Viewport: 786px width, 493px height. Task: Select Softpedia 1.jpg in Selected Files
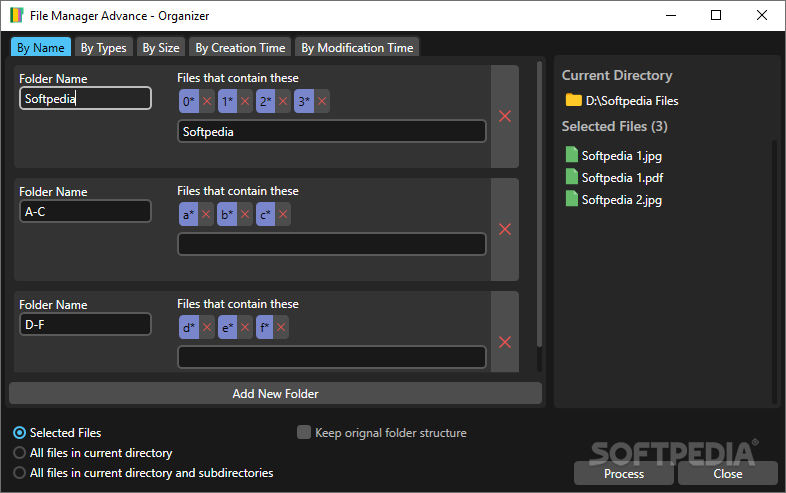coord(622,155)
